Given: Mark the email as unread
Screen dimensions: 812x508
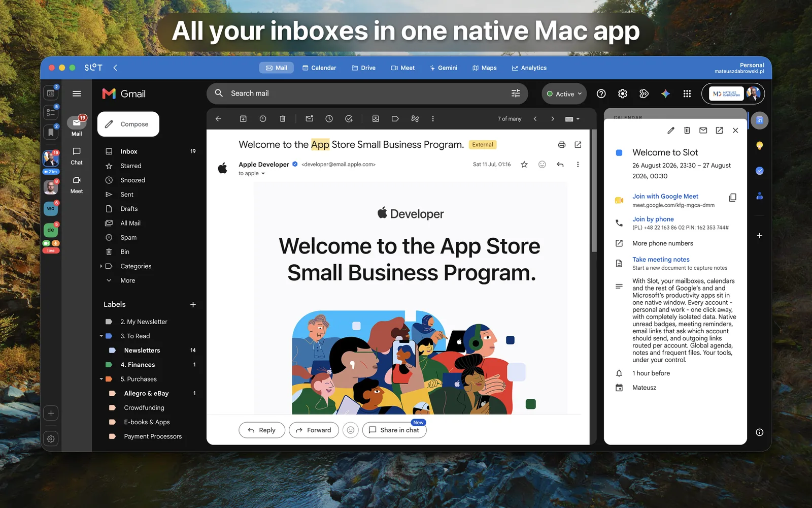Looking at the screenshot, I should 309,119.
